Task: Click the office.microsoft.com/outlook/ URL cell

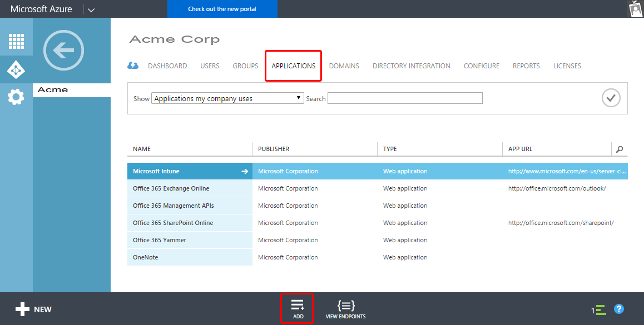Action: click(557, 188)
